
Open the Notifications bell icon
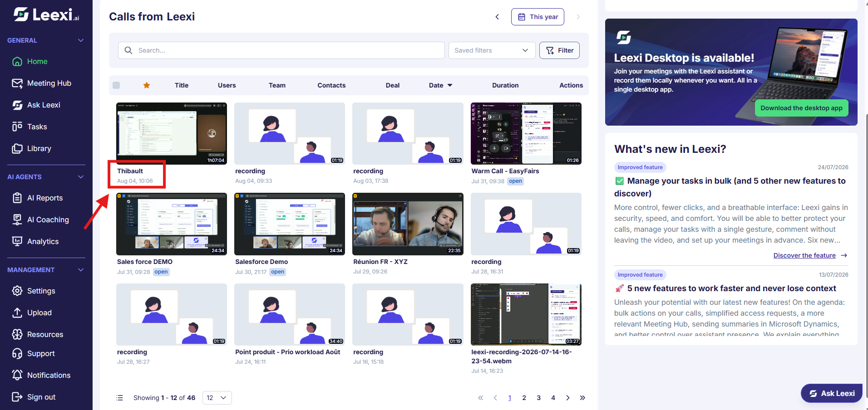click(17, 375)
